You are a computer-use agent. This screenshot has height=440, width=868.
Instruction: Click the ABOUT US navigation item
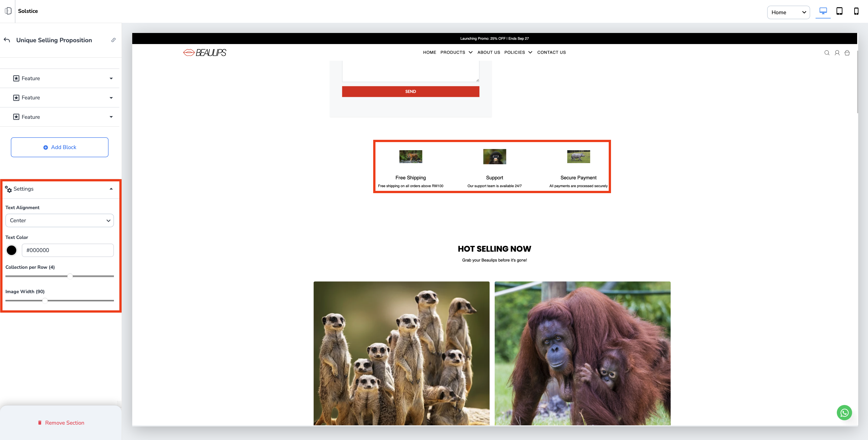point(488,53)
